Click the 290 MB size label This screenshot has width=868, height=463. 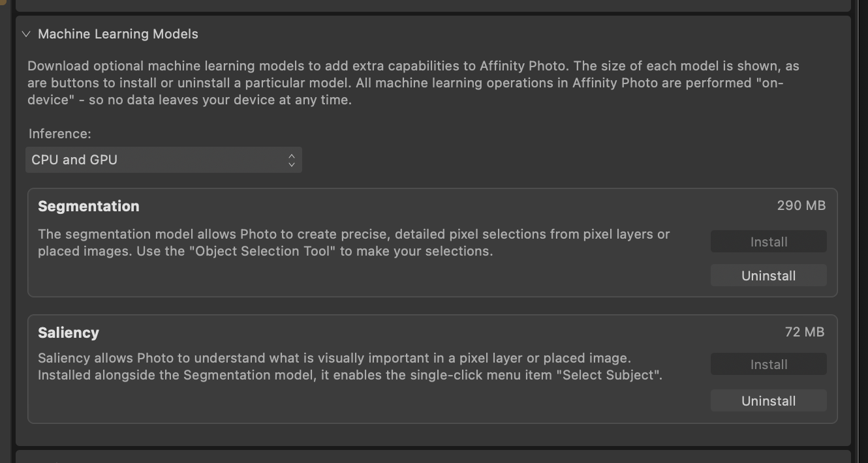click(x=801, y=205)
